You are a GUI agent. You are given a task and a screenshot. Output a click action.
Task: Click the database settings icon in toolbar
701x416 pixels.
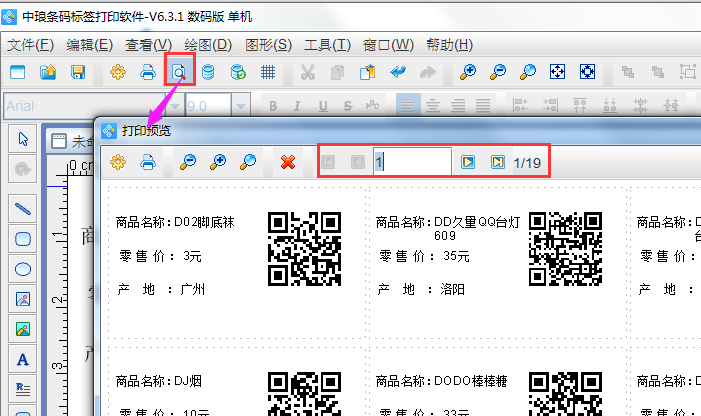[x=208, y=72]
